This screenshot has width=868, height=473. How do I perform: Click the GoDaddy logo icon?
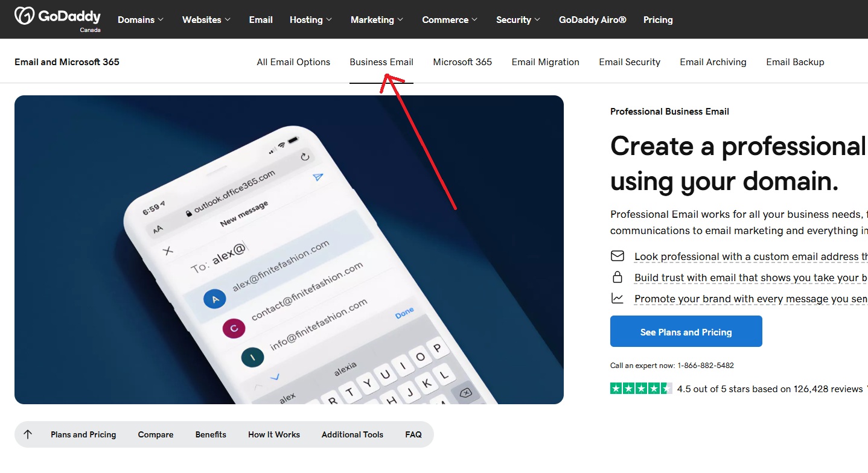click(25, 16)
